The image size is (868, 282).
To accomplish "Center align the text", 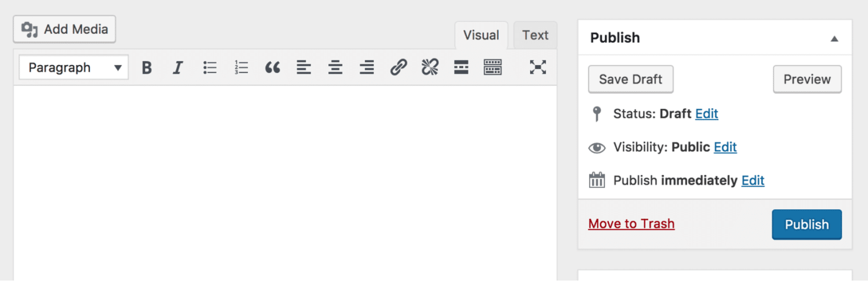I will coord(335,68).
